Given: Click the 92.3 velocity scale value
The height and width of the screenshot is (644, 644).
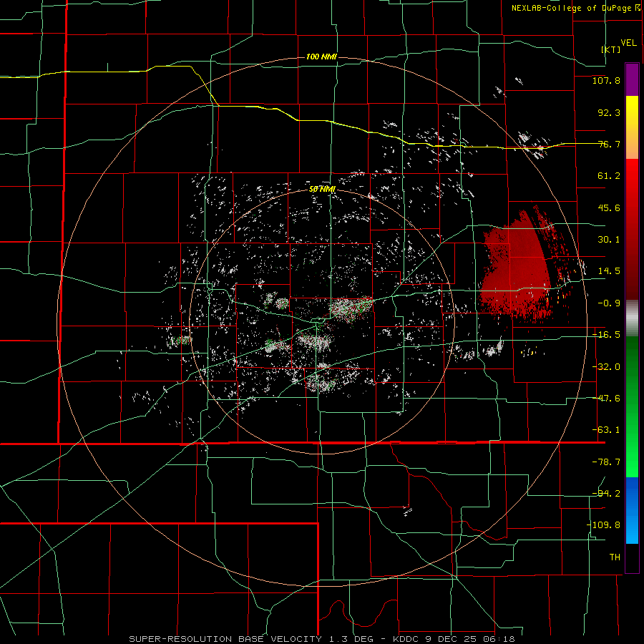Looking at the screenshot, I should tap(609, 112).
